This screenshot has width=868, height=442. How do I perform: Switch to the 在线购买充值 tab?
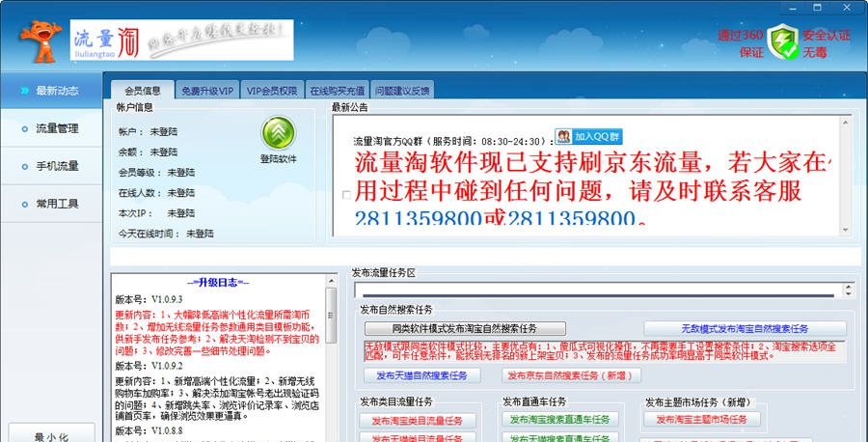pyautogui.click(x=338, y=91)
